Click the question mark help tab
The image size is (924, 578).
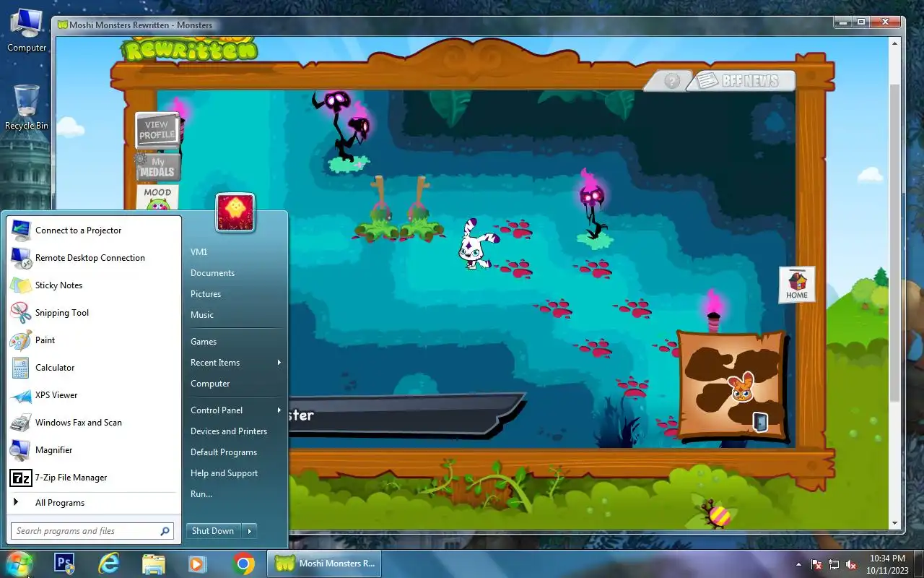tap(671, 81)
